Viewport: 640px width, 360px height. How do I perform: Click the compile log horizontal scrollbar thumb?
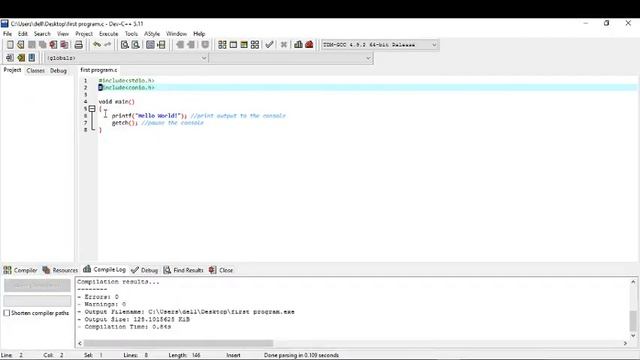(x=178, y=343)
